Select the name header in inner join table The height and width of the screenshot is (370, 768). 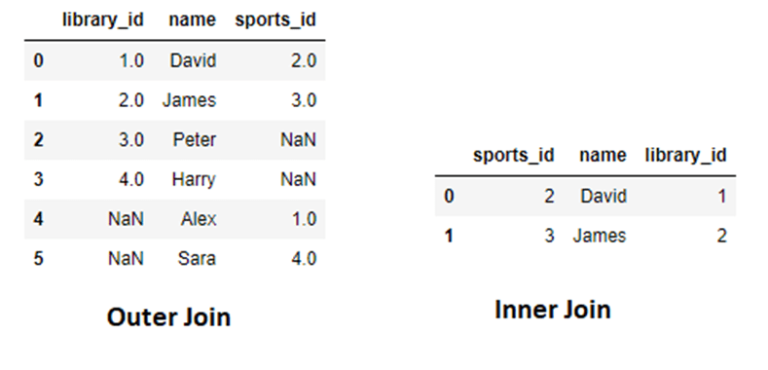602,155
